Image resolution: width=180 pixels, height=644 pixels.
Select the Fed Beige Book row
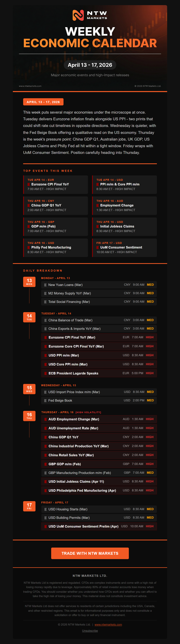[99, 400]
